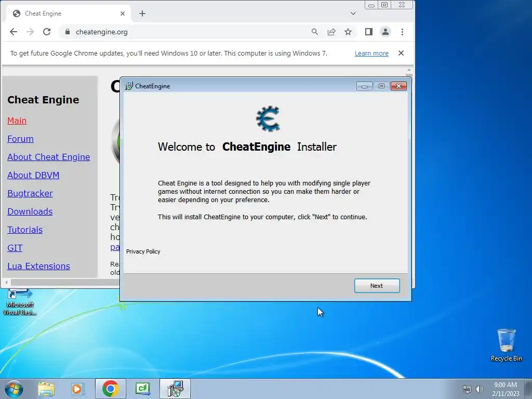Close the CheatEngine installer window
The image size is (532, 399).
398,86
